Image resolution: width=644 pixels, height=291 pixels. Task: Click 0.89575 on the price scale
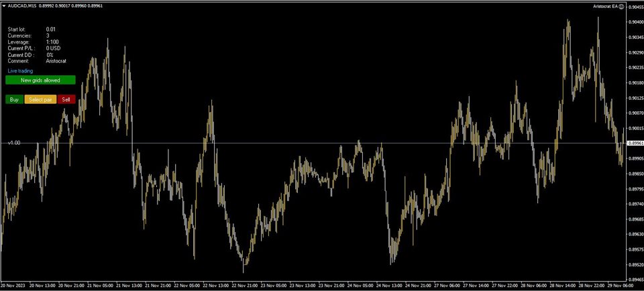(635, 249)
